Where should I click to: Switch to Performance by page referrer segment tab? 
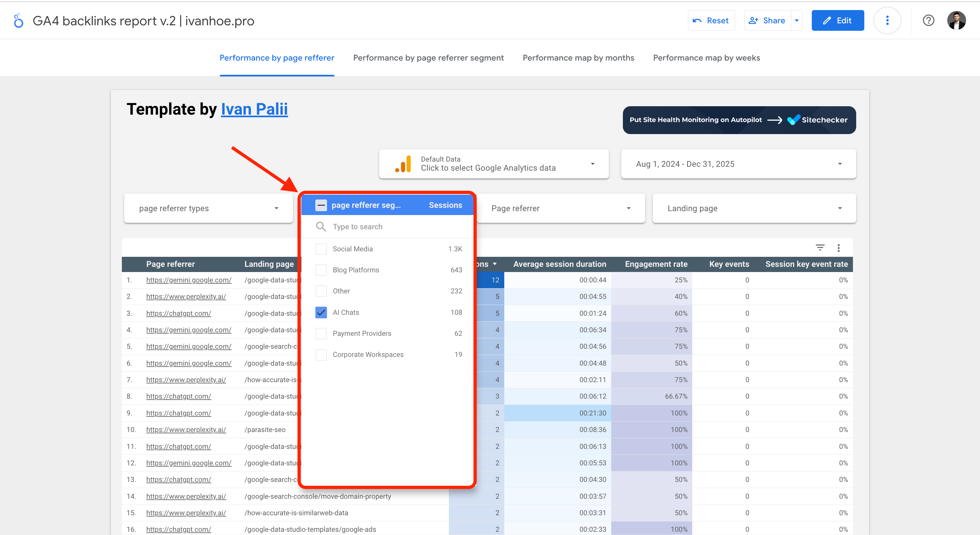tap(428, 58)
